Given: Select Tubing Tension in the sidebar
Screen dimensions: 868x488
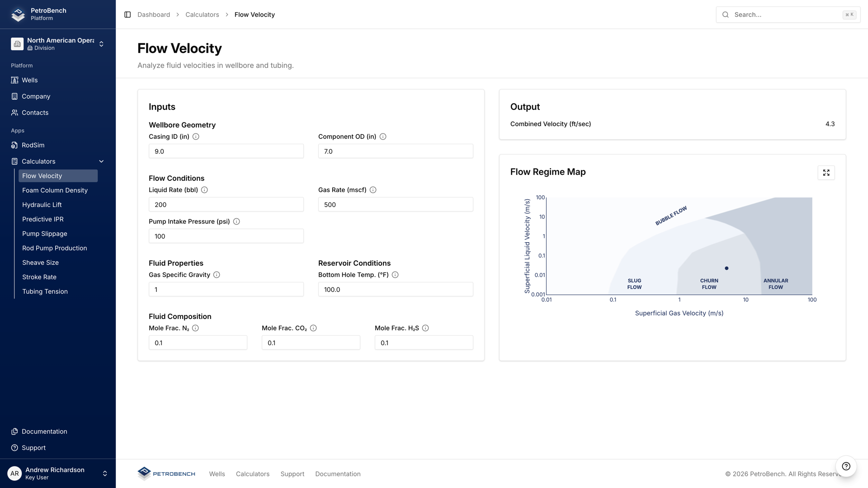Looking at the screenshot, I should (45, 291).
